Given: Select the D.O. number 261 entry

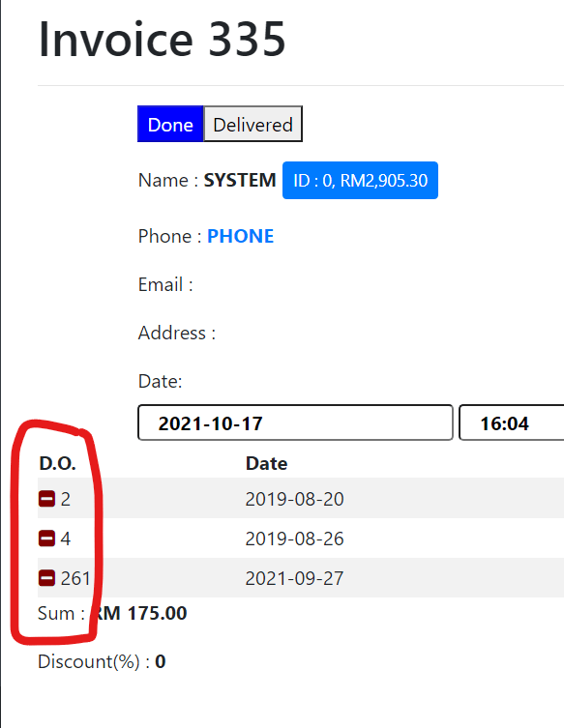Looking at the screenshot, I should point(75,578).
